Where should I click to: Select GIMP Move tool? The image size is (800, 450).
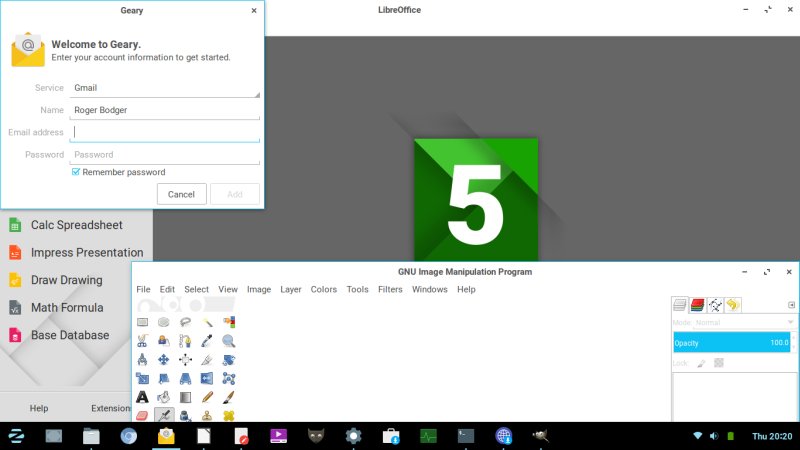[163, 360]
